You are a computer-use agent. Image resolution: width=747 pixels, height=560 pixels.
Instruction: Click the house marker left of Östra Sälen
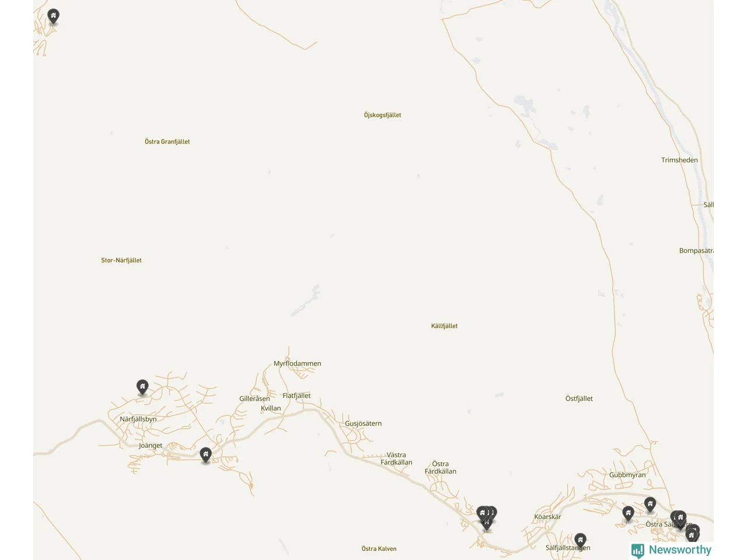point(628,514)
